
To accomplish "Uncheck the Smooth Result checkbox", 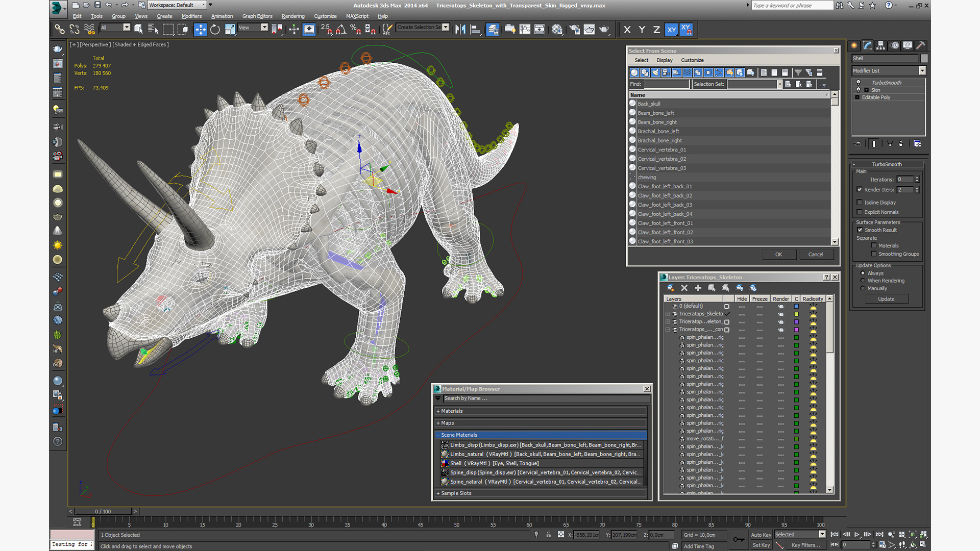I will pyautogui.click(x=860, y=230).
